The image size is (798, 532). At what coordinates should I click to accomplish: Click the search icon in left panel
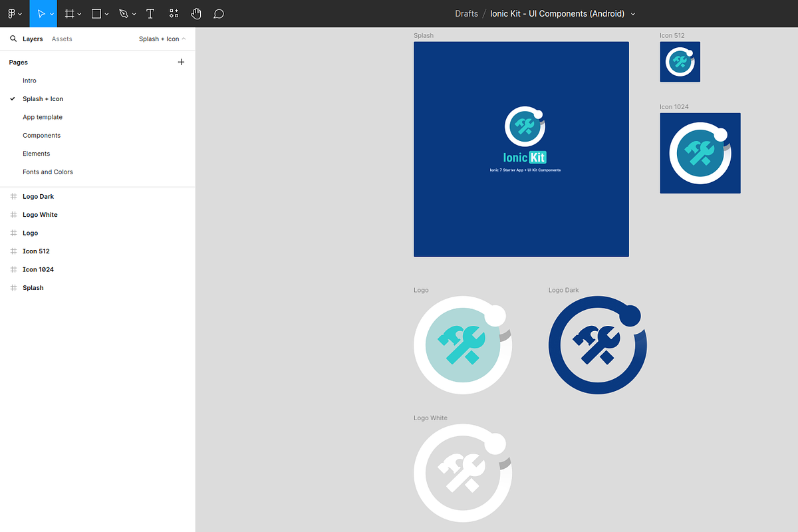click(13, 39)
